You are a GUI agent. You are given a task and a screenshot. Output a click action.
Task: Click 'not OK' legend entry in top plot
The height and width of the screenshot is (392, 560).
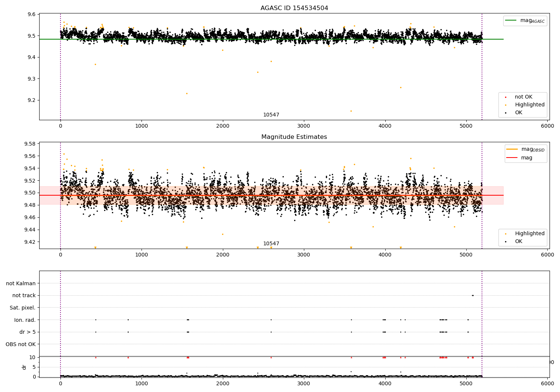pyautogui.click(x=523, y=97)
